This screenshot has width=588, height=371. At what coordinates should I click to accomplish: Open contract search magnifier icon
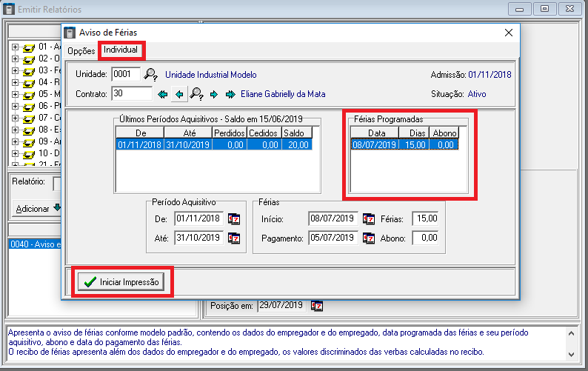(x=197, y=94)
